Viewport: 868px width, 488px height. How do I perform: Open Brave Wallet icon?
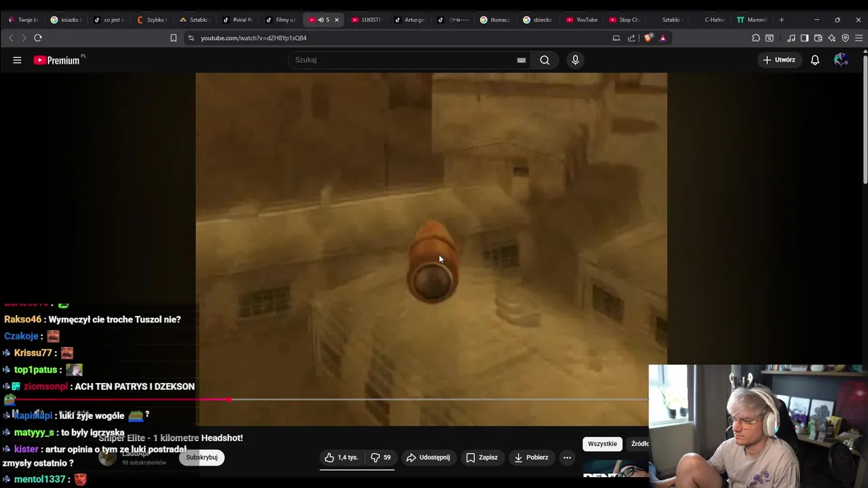[818, 38]
